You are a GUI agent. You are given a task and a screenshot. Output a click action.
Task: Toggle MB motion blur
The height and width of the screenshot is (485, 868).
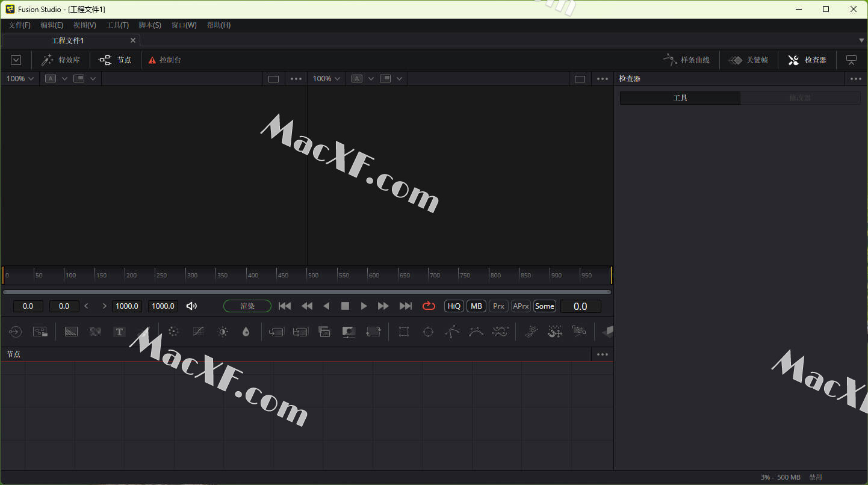[477, 306]
